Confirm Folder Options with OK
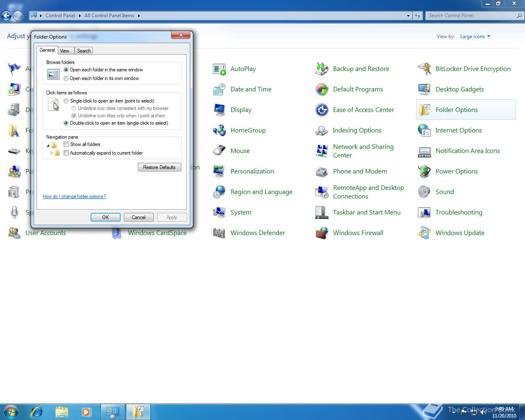The width and height of the screenshot is (525, 420). [x=105, y=217]
